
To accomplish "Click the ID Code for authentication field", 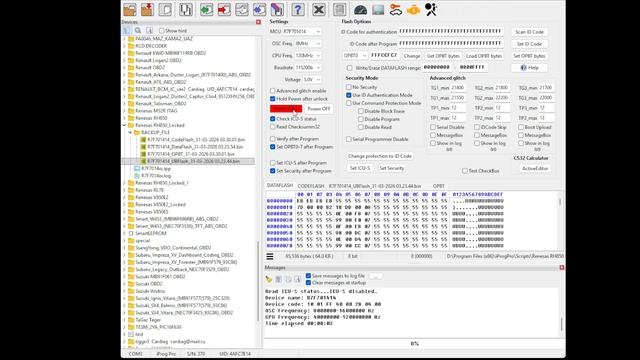I will [451, 31].
